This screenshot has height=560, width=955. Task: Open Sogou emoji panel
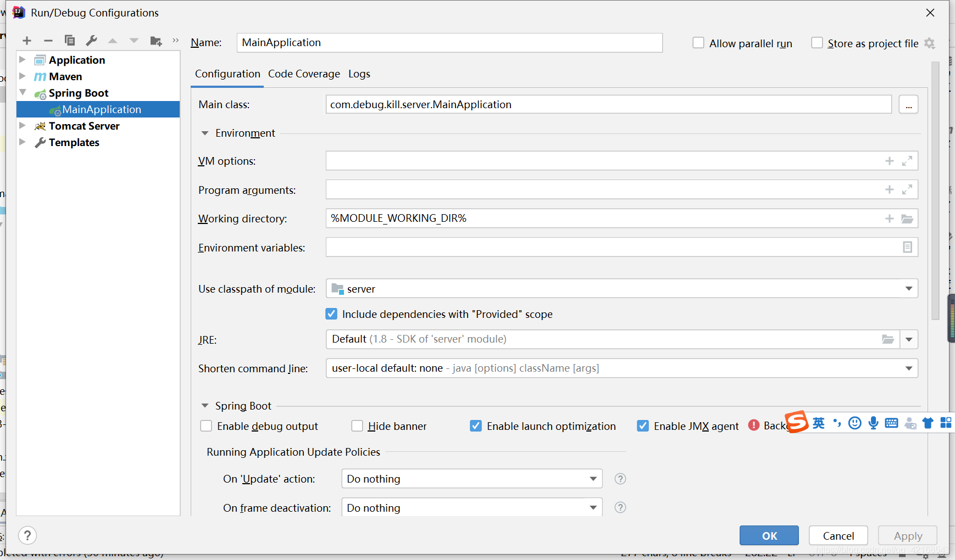tap(855, 423)
